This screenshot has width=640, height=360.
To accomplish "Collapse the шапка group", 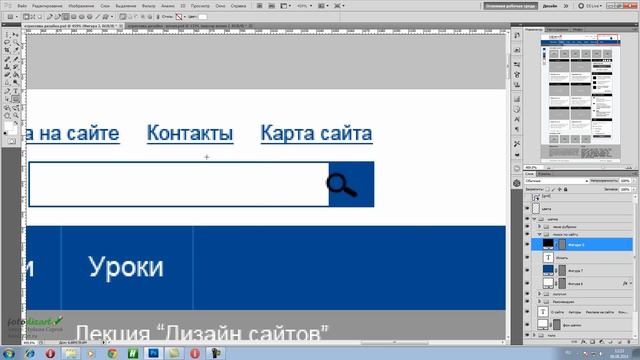I will pyautogui.click(x=534, y=219).
